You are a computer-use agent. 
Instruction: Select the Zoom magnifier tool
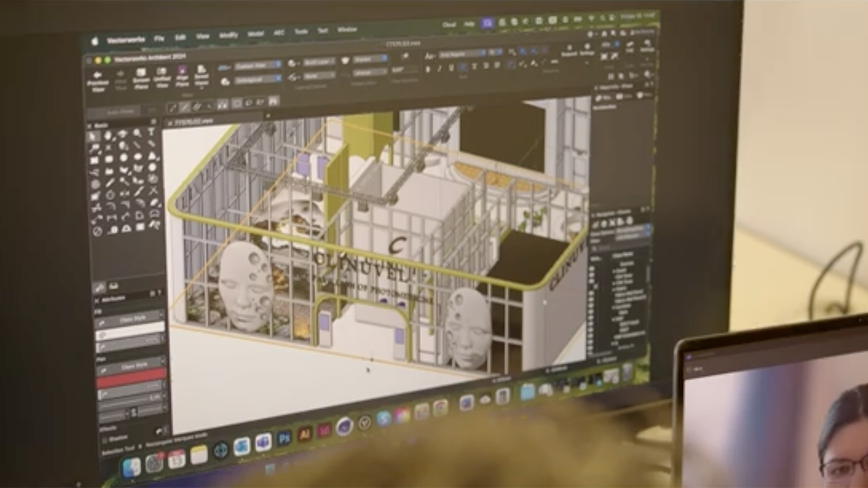137,133
